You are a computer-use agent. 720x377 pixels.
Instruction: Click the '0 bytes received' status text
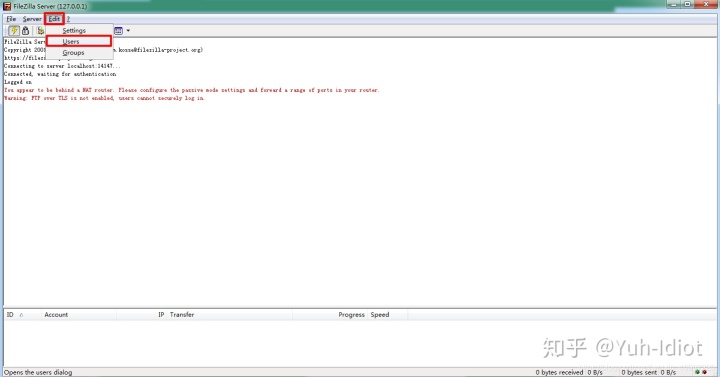[559, 372]
